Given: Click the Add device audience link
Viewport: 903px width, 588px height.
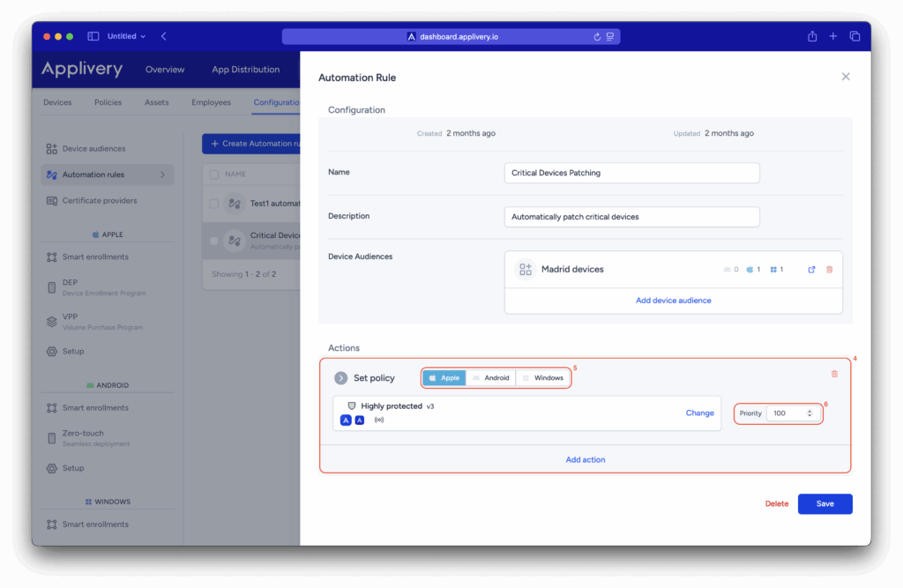Looking at the screenshot, I should point(673,301).
